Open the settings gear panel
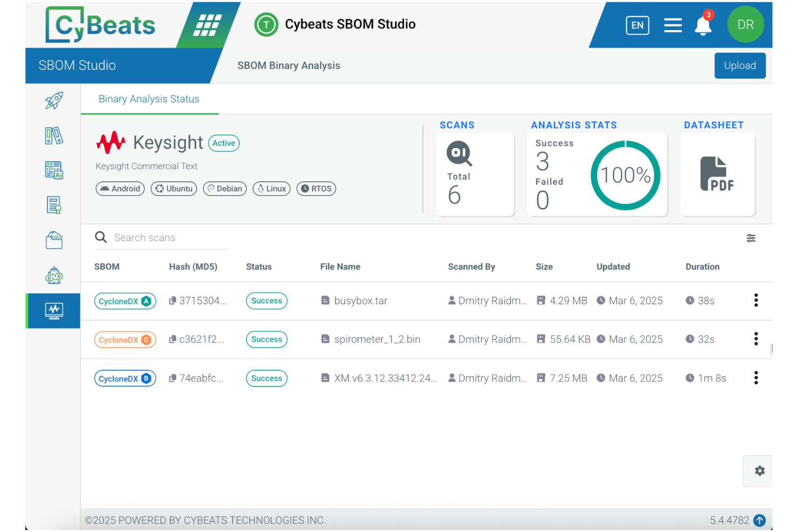798x532 pixels. click(x=759, y=471)
